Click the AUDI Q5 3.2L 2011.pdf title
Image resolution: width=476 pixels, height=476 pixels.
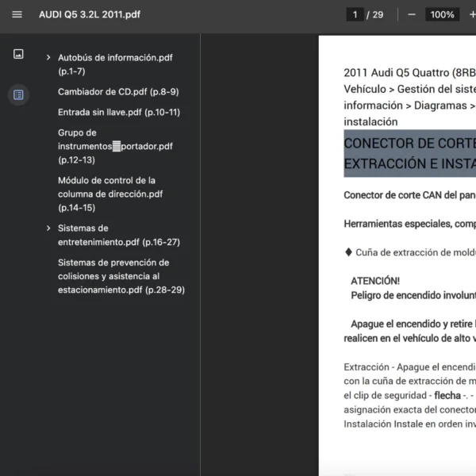92,14
